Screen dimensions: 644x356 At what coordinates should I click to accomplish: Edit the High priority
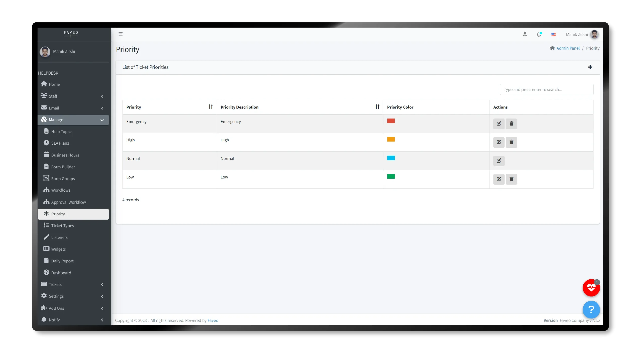[499, 142]
